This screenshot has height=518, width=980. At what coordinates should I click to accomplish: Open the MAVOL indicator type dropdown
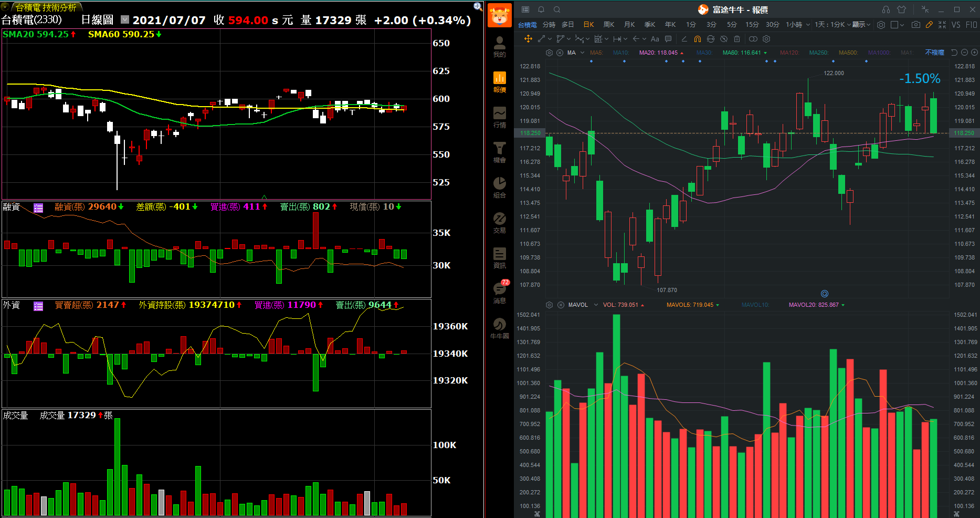(x=596, y=305)
